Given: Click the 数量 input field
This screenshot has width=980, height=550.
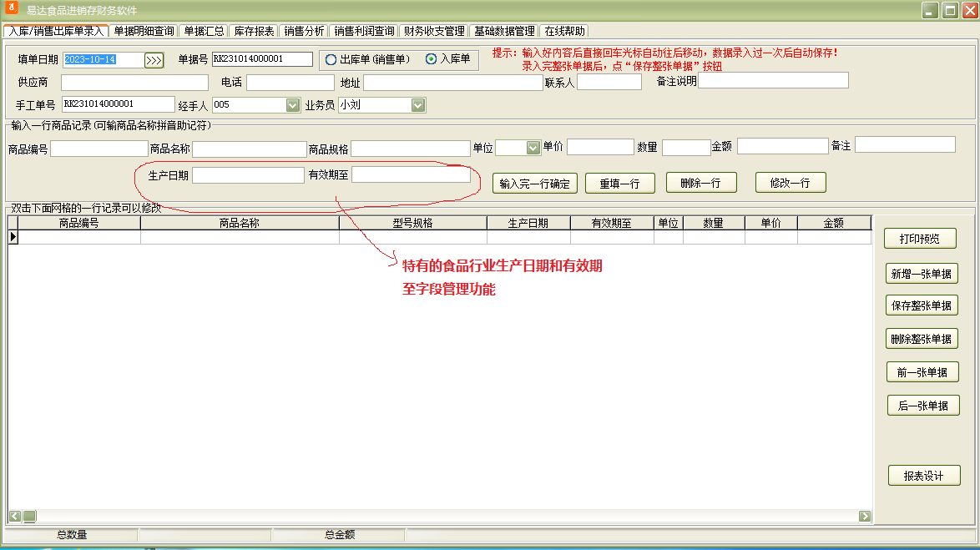Looking at the screenshot, I should tap(686, 148).
